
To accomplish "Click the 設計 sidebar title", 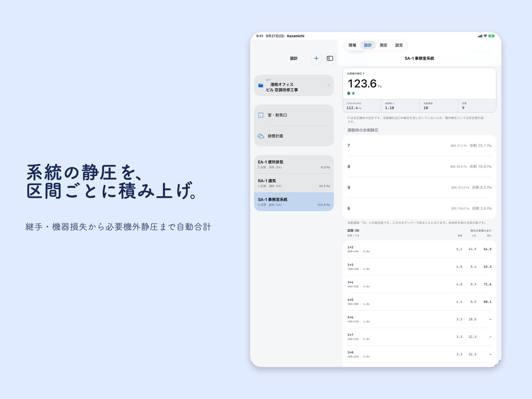I will pyautogui.click(x=294, y=59).
